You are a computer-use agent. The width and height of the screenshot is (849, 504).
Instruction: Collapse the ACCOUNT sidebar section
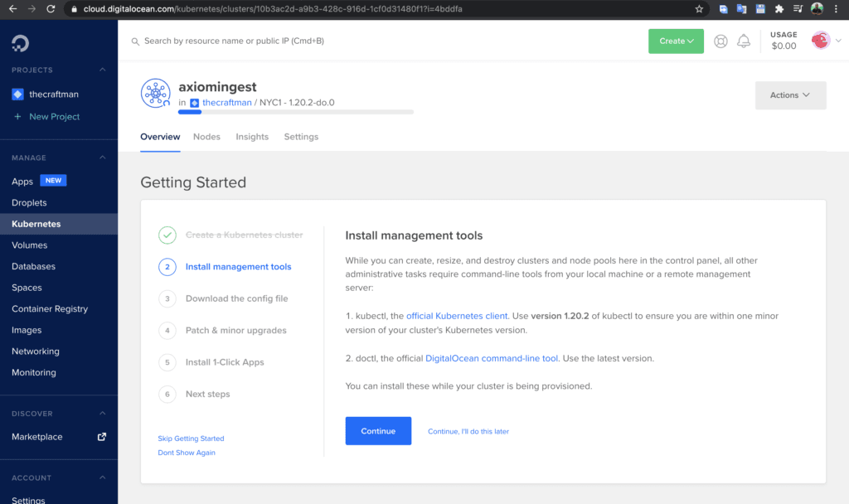[102, 477]
